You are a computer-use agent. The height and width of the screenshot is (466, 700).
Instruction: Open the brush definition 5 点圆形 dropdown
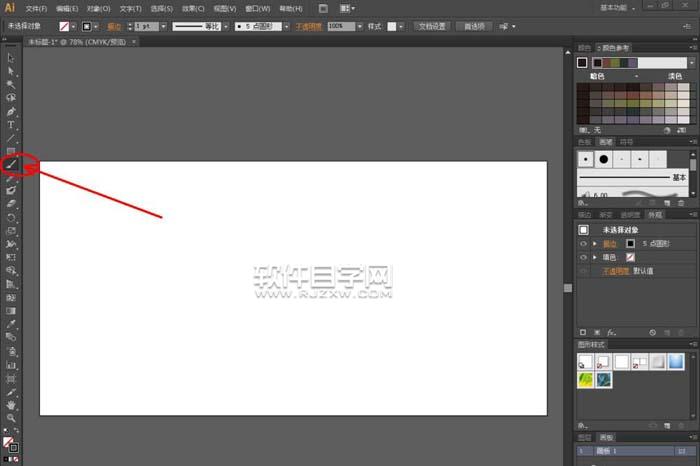(285, 25)
